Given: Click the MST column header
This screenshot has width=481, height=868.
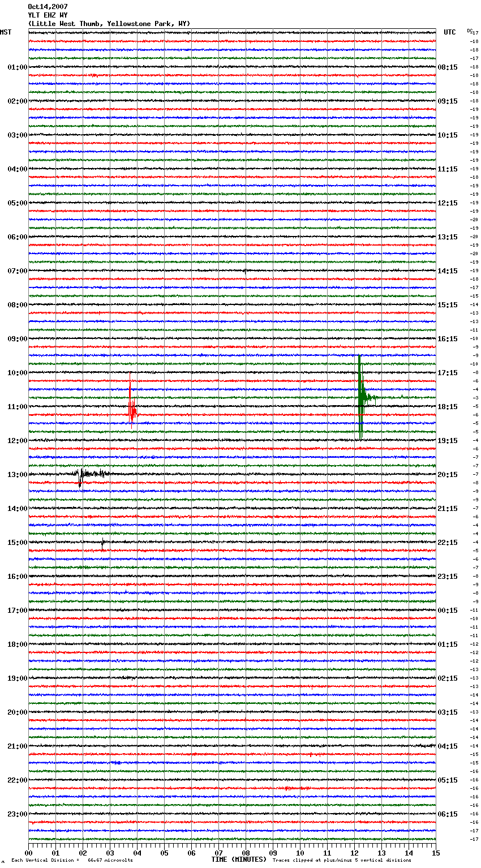Looking at the screenshot, I should coord(6,32).
